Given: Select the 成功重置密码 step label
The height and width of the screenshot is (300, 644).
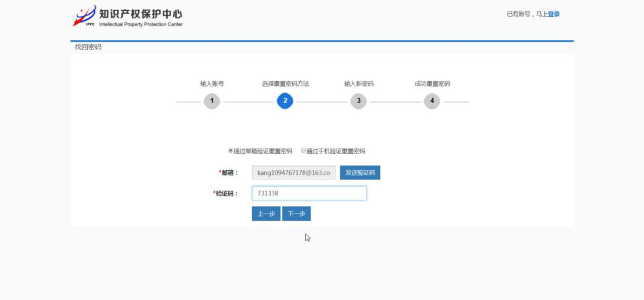Looking at the screenshot, I should pyautogui.click(x=432, y=84).
